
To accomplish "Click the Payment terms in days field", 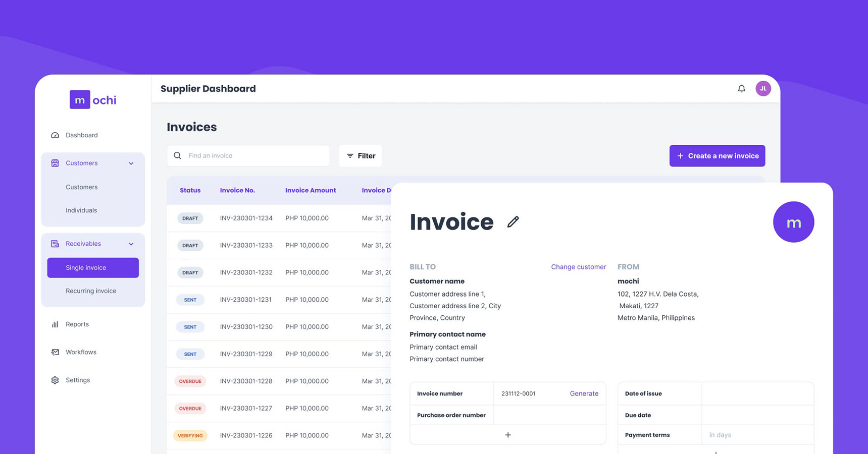I will tap(757, 435).
